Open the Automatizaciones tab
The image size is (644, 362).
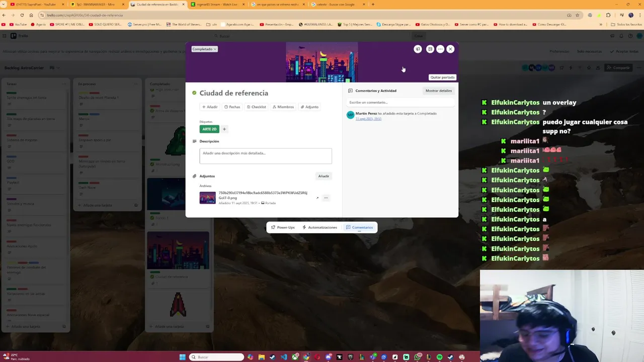[320, 227]
